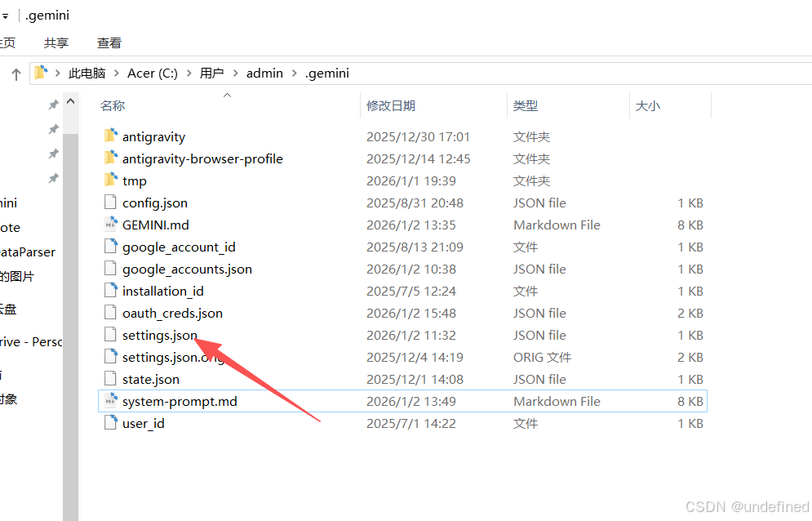Select the settings.json file name
This screenshot has height=521, width=812.
159,335
